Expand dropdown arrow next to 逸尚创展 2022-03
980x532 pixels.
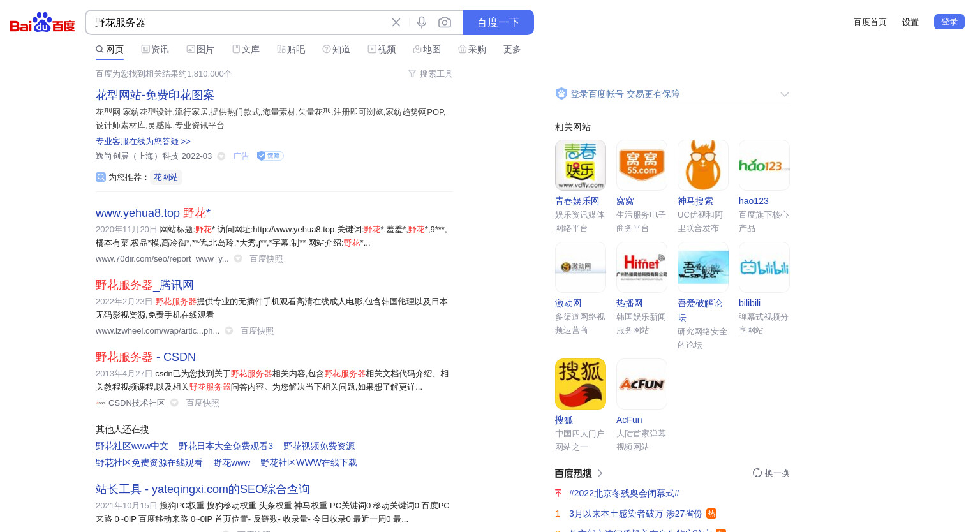[x=221, y=156]
